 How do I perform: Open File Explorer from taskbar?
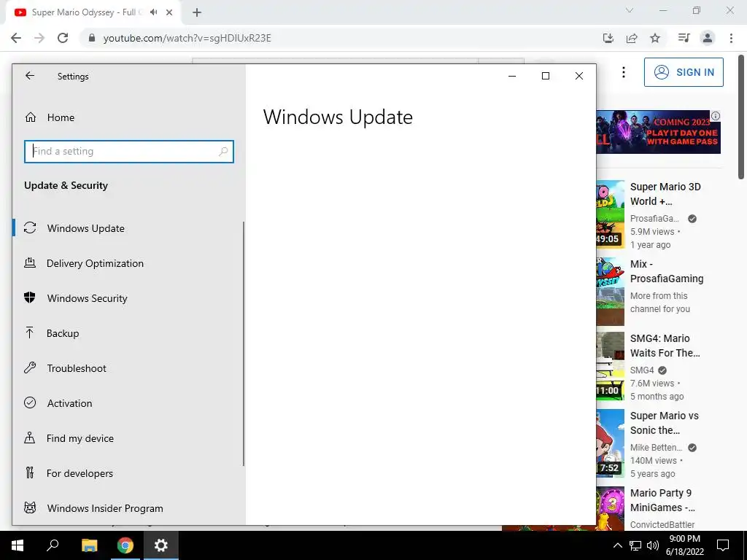coord(89,545)
